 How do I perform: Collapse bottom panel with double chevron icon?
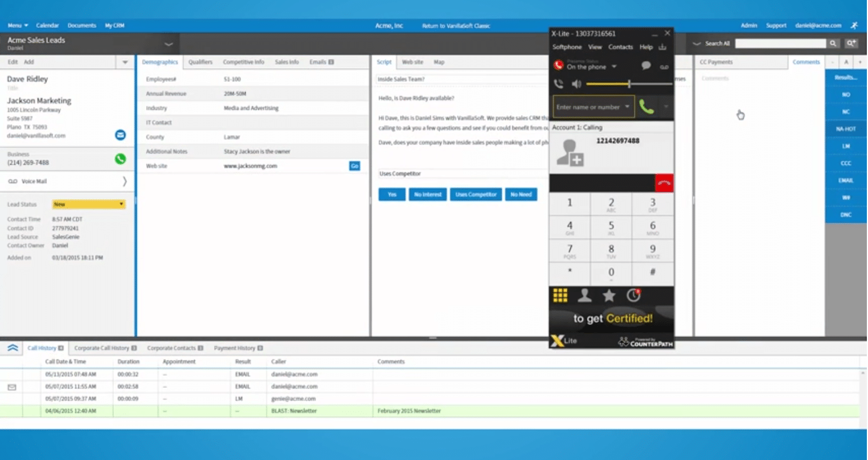click(13, 348)
